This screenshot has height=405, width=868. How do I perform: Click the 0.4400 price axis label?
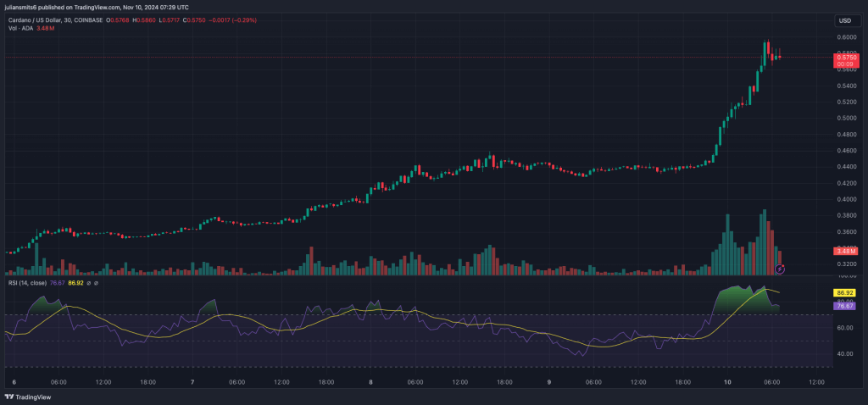[845, 167]
